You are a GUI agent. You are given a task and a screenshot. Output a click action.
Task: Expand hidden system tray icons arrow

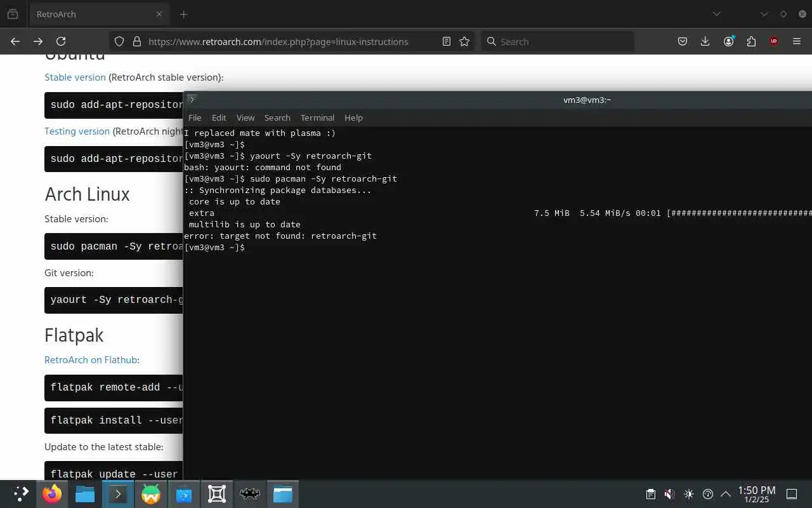tap(726, 493)
